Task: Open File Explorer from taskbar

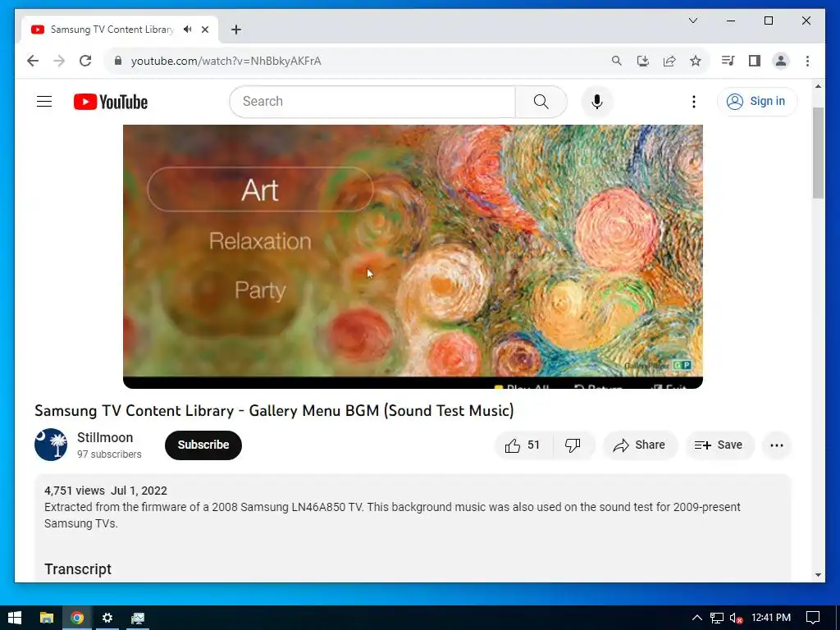Action: (x=47, y=618)
